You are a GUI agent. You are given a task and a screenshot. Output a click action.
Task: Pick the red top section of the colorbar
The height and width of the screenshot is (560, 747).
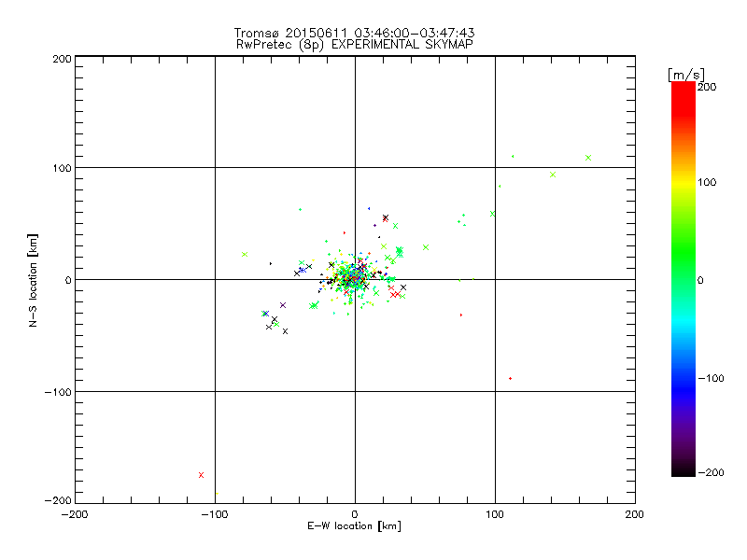click(x=683, y=91)
